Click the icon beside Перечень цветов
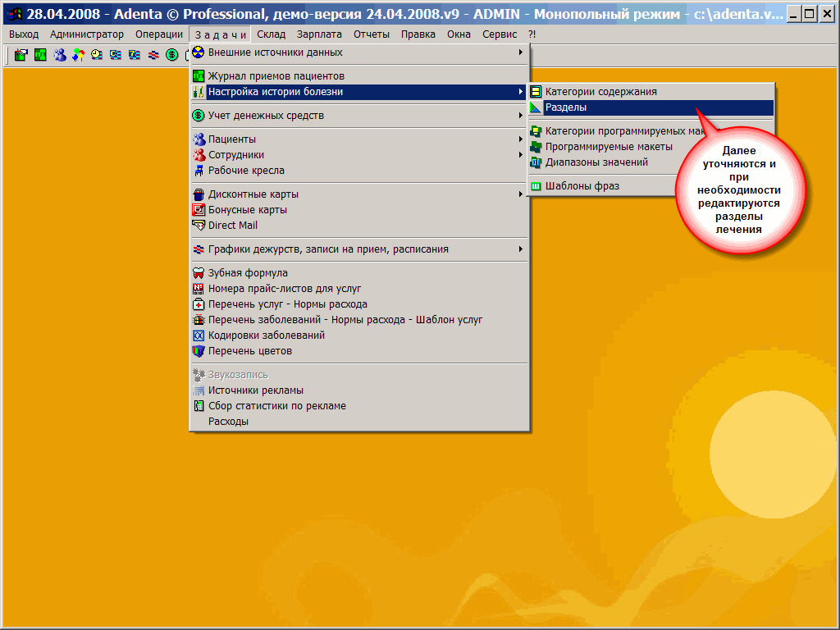 point(198,351)
